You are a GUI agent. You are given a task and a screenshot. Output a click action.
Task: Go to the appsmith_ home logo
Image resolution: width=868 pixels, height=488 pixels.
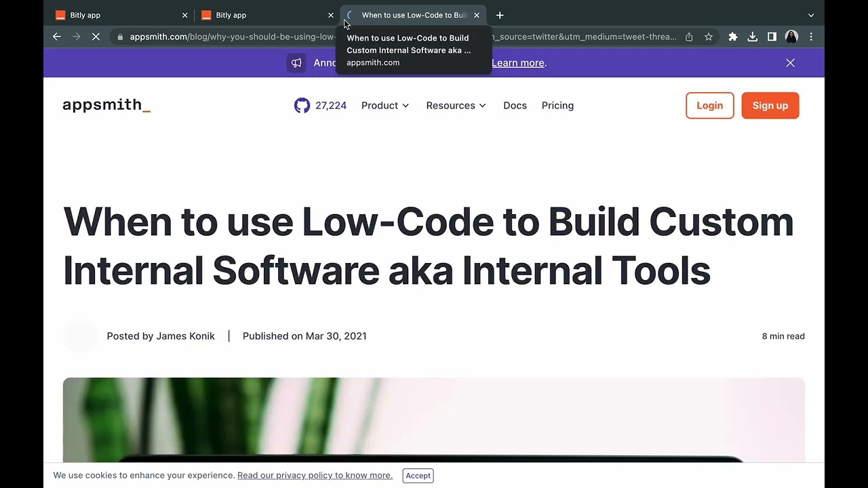(106, 105)
